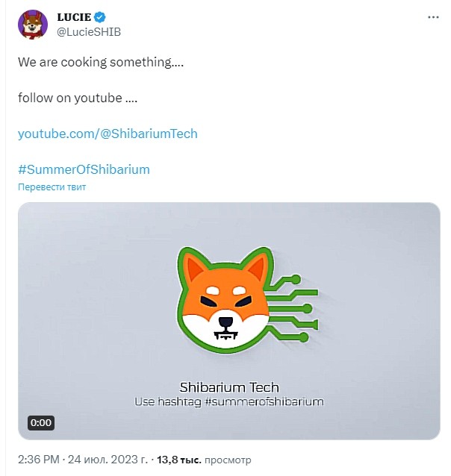Open the three-dot more options menu
The width and height of the screenshot is (451, 476).
433,17
